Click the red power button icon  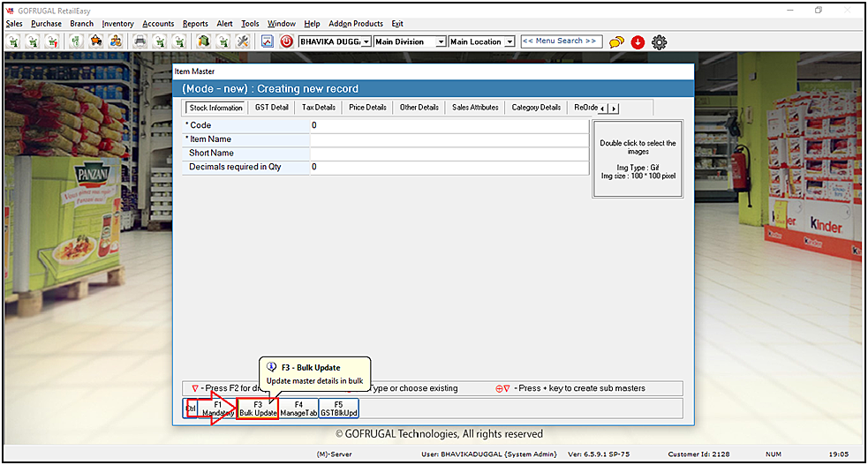coord(286,41)
